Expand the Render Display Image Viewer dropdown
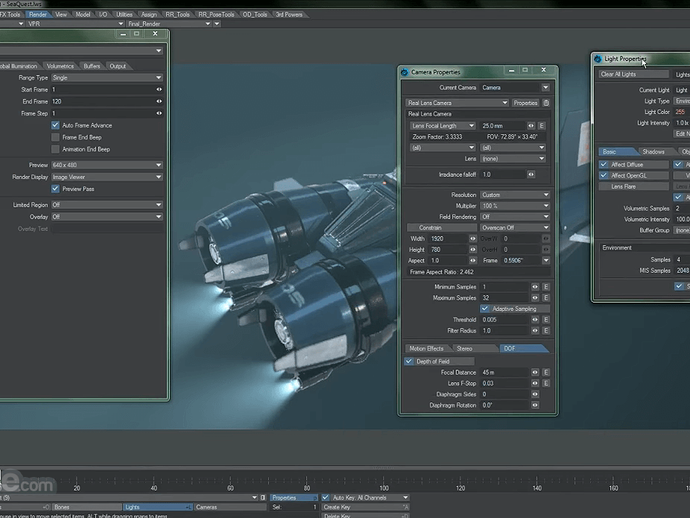 click(x=106, y=177)
